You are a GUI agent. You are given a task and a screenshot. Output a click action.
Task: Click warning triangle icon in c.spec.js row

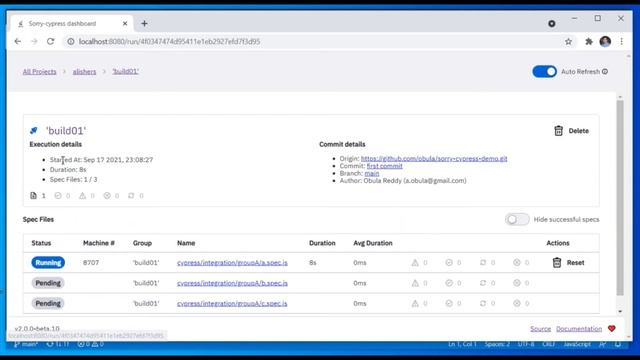coord(415,303)
